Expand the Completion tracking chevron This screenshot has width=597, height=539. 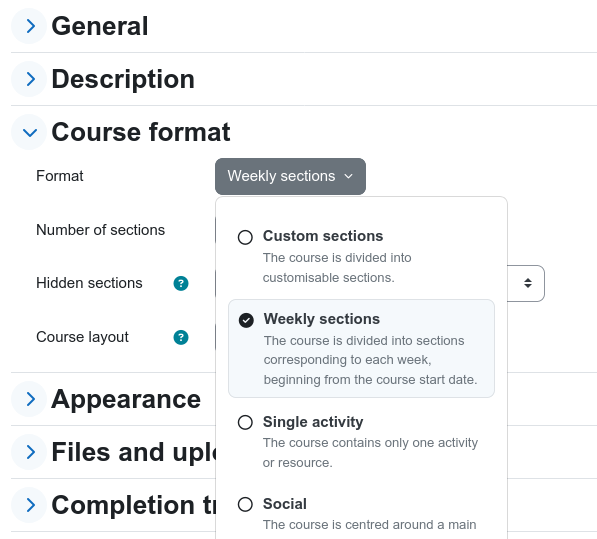(x=29, y=505)
